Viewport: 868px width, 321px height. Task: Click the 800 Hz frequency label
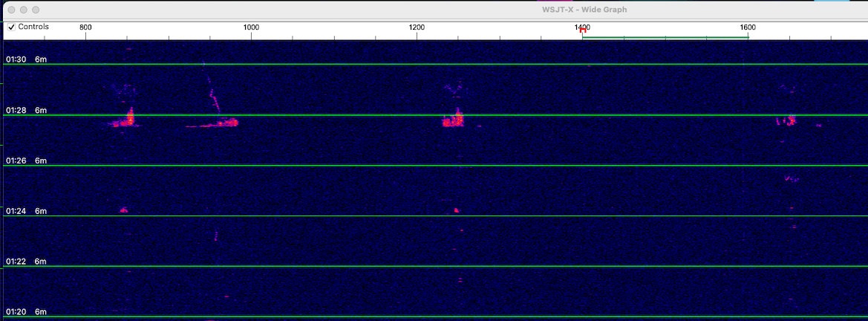tap(85, 27)
